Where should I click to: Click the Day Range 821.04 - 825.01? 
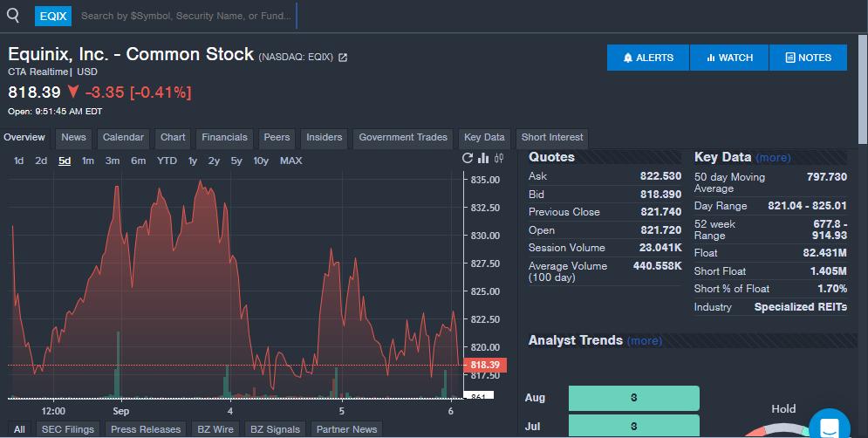[807, 206]
